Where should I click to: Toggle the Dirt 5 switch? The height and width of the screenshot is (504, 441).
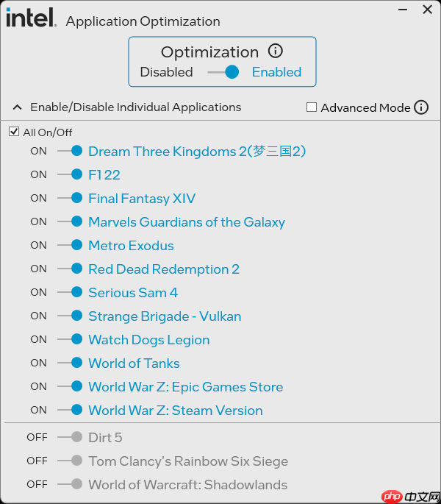coord(71,438)
